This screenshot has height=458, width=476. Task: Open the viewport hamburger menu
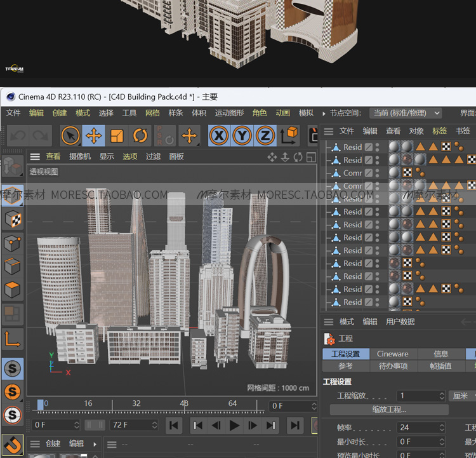(35, 156)
